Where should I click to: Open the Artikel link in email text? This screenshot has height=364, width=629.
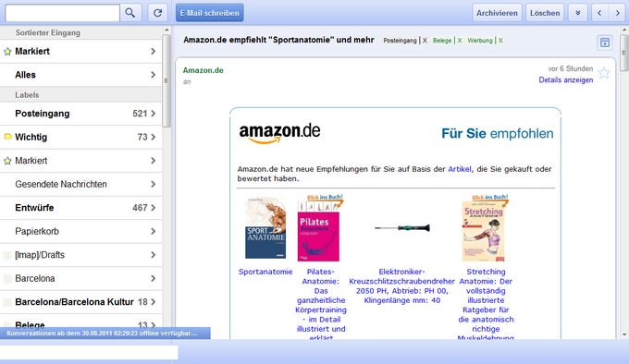click(460, 169)
